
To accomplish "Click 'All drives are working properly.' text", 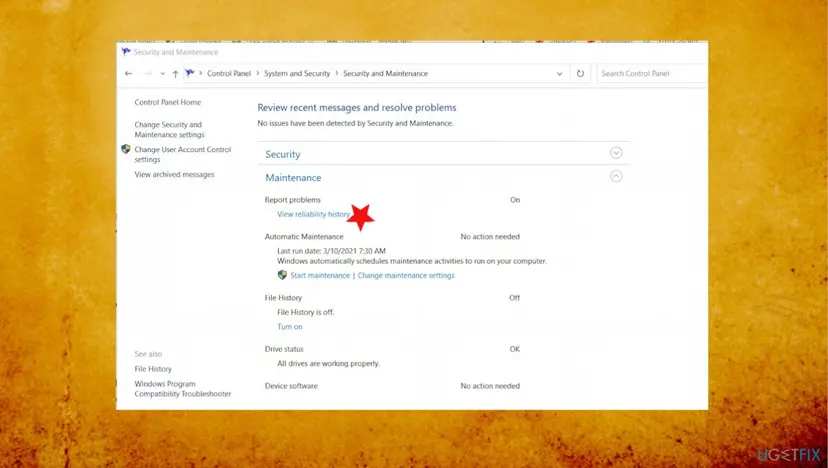I will point(328,363).
